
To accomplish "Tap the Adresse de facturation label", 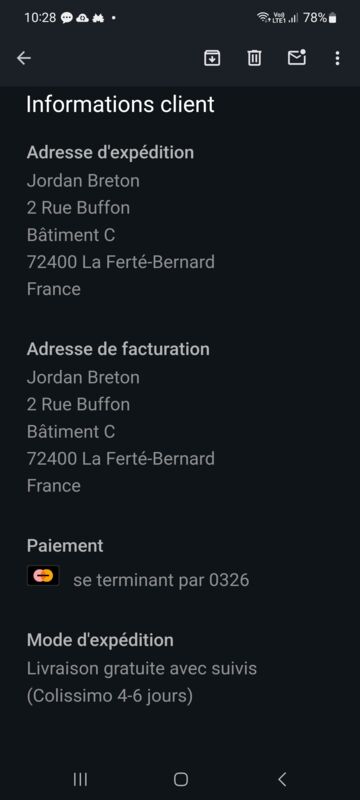I will tap(118, 349).
